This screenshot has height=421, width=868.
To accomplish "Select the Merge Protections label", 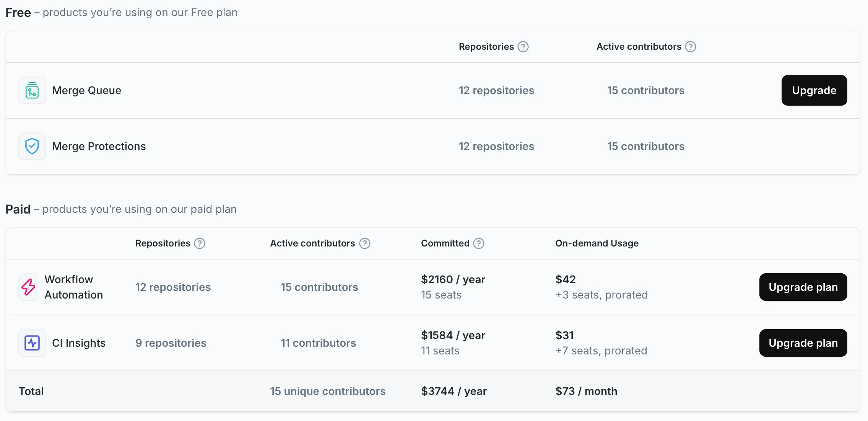I will click(x=99, y=146).
